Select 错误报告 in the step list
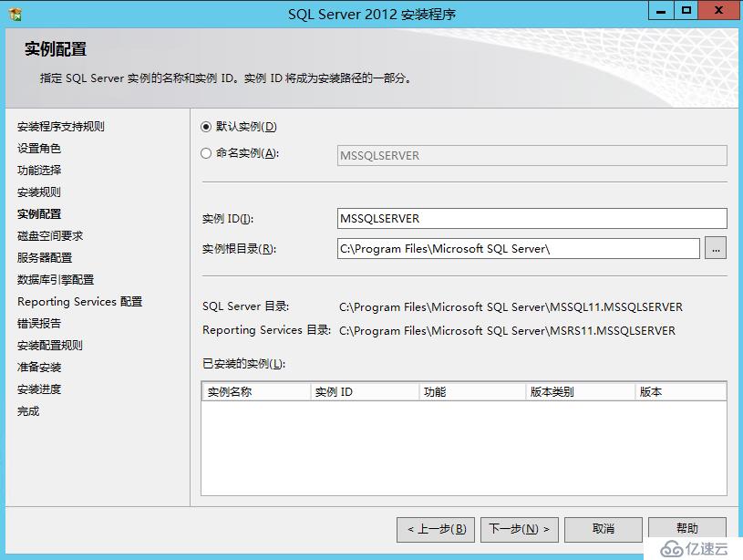Screen dimensions: 743x560 click(39, 324)
